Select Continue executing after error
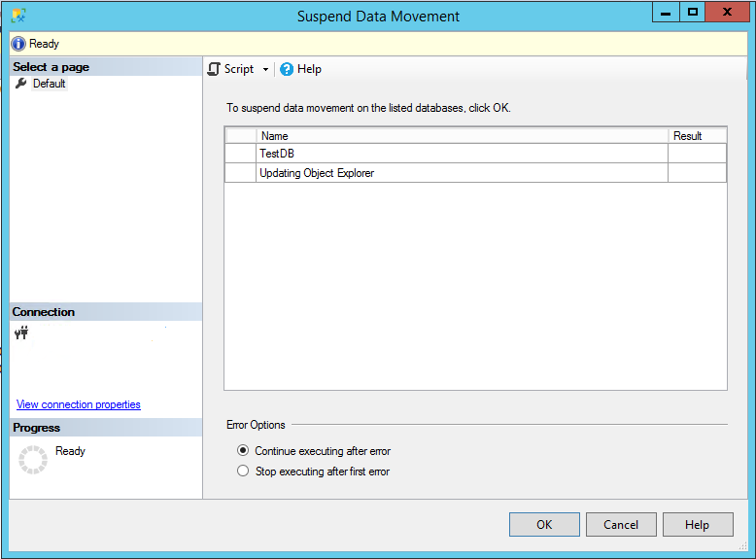The height and width of the screenshot is (559, 756). point(243,451)
